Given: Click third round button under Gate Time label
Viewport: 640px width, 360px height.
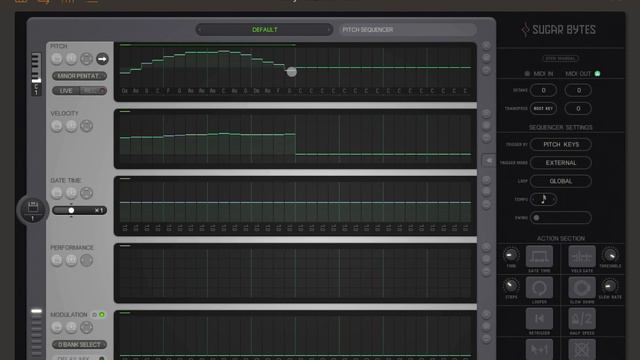Looking at the screenshot, I should 86,193.
